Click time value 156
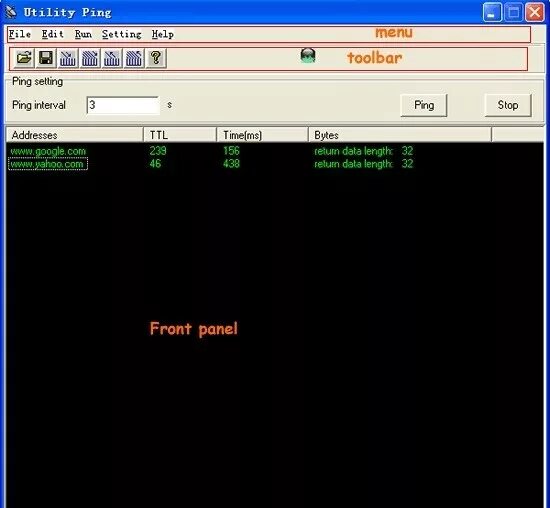Screen dimensions: 550x508 [231, 151]
